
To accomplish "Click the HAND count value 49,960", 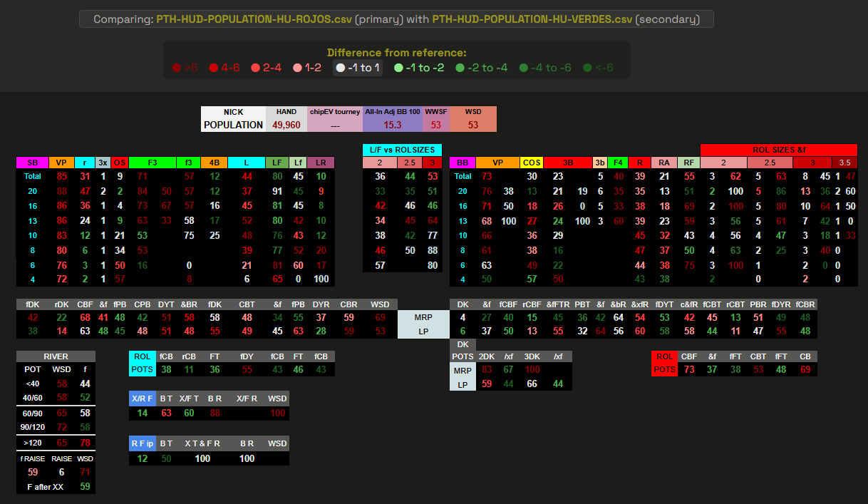I will click(286, 125).
